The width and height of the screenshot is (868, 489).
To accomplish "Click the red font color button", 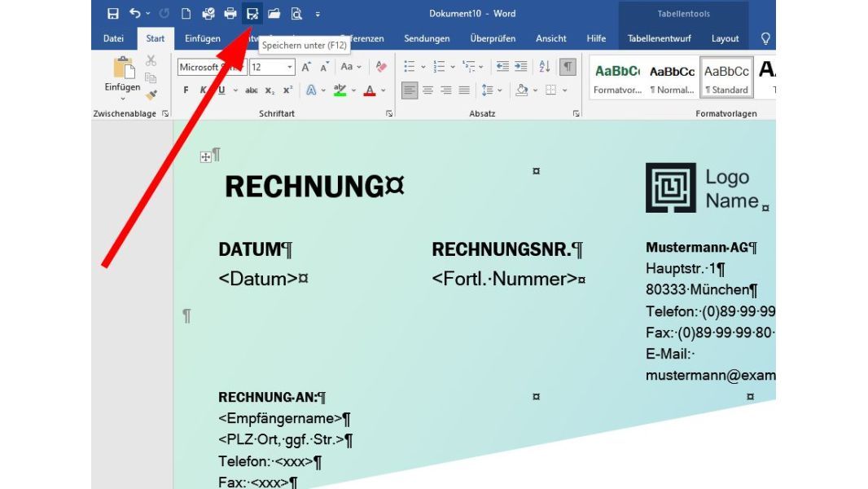I will pos(370,90).
